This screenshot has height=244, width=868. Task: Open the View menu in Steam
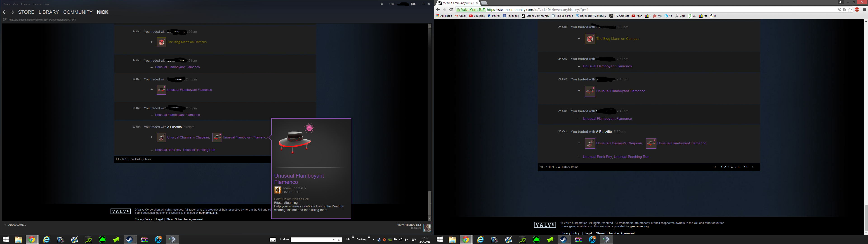click(x=16, y=4)
